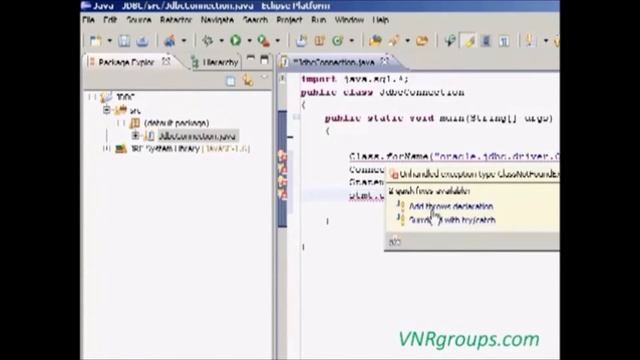Select the (default package) item
Viewport: 640px width, 360px height.
pyautogui.click(x=177, y=123)
